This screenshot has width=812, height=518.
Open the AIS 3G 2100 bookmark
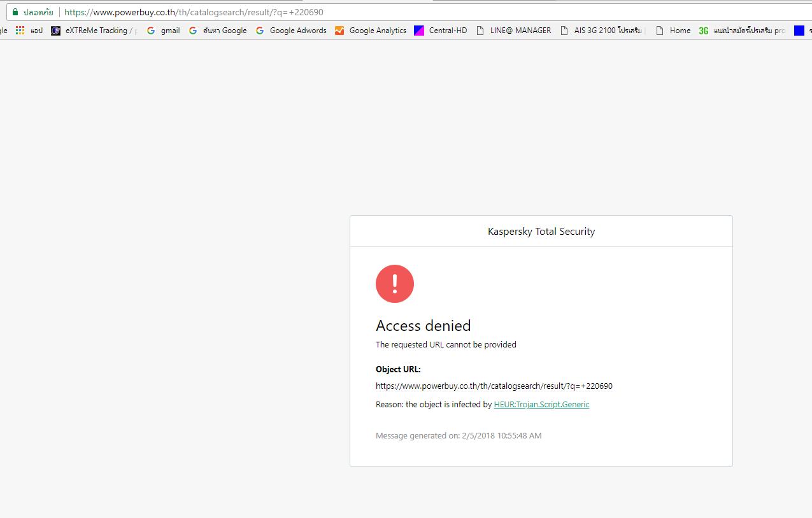603,31
